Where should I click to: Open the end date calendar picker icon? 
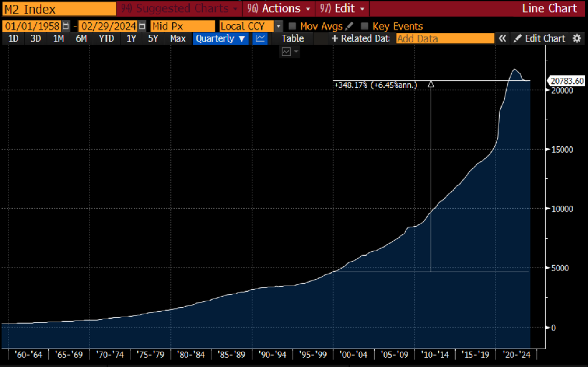coord(142,26)
